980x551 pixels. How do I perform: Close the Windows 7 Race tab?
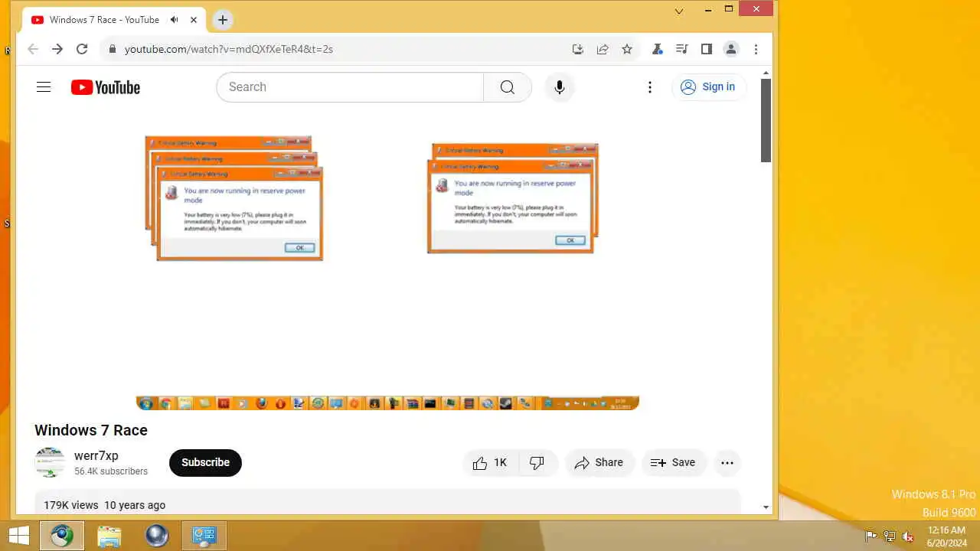(x=194, y=20)
